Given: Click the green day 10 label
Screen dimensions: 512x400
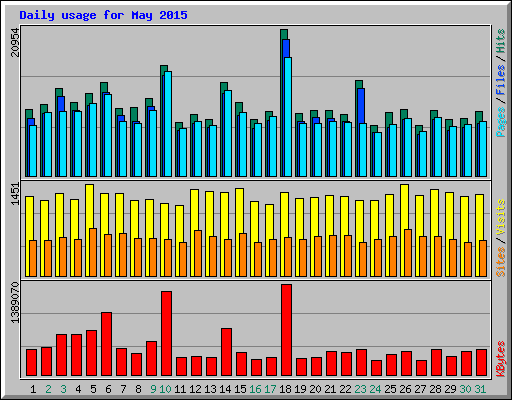Looking at the screenshot, I should (x=165, y=389).
